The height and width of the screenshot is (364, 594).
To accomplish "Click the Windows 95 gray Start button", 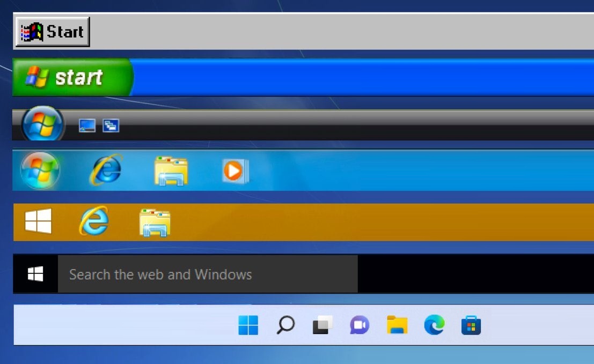I will (53, 32).
